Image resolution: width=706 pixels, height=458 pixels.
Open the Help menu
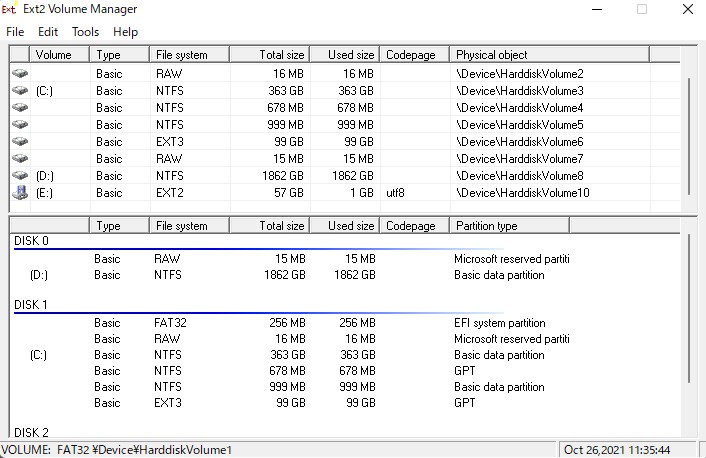point(125,32)
